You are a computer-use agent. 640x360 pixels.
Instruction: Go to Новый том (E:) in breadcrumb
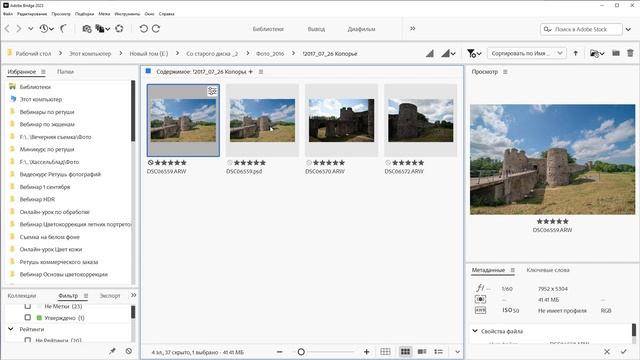pyautogui.click(x=149, y=53)
